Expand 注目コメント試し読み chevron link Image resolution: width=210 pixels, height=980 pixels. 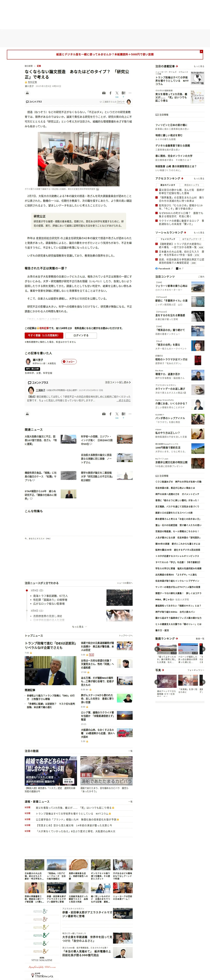118,382
